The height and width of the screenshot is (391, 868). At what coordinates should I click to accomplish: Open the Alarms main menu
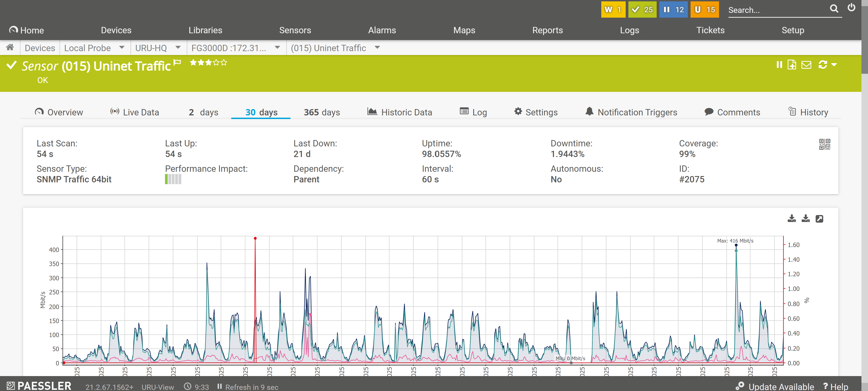coord(382,30)
